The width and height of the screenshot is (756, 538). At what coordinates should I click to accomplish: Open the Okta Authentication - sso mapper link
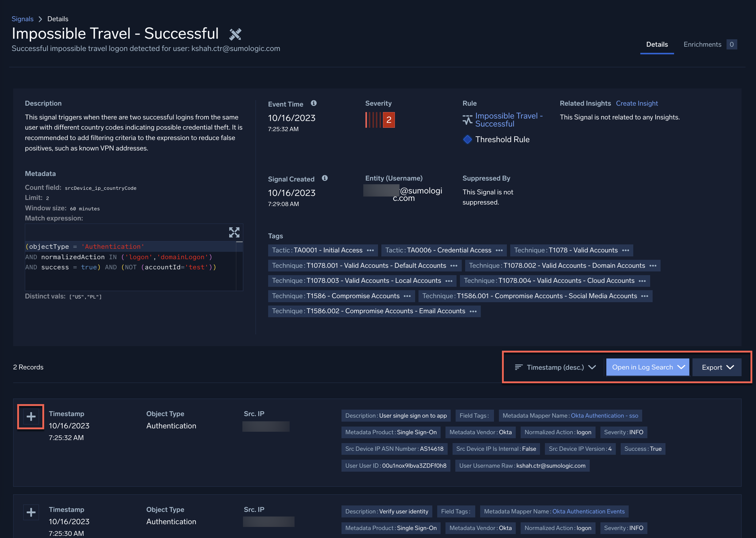pos(604,415)
